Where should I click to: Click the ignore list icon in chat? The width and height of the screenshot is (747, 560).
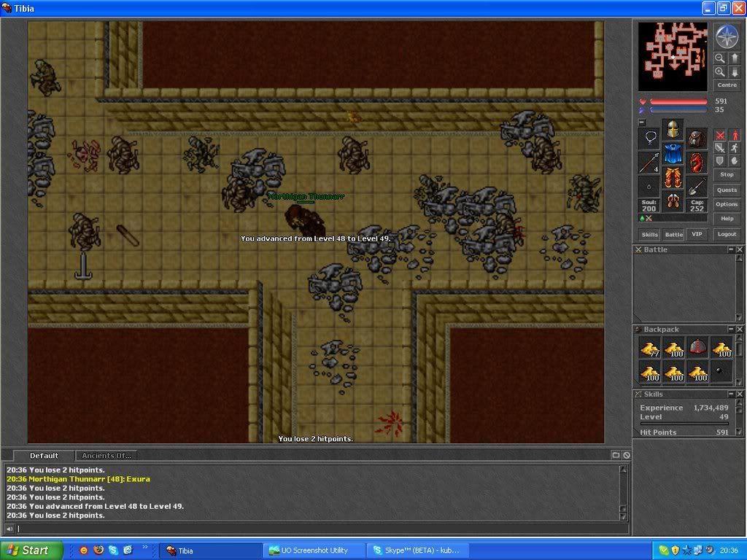pos(627,455)
